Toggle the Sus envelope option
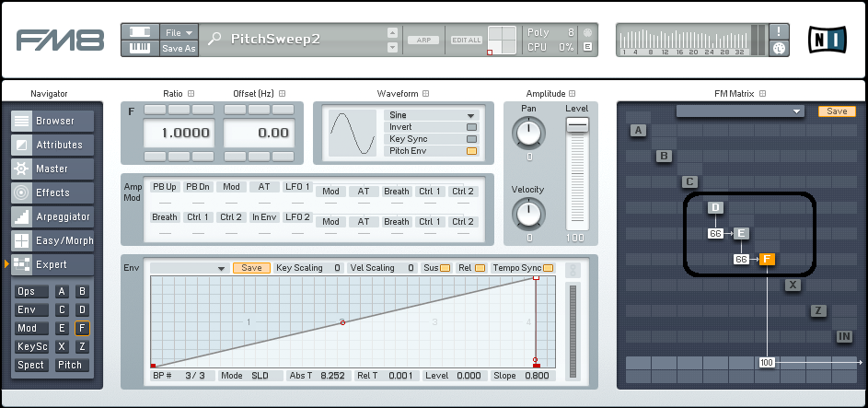This screenshot has width=868, height=408. [x=446, y=268]
